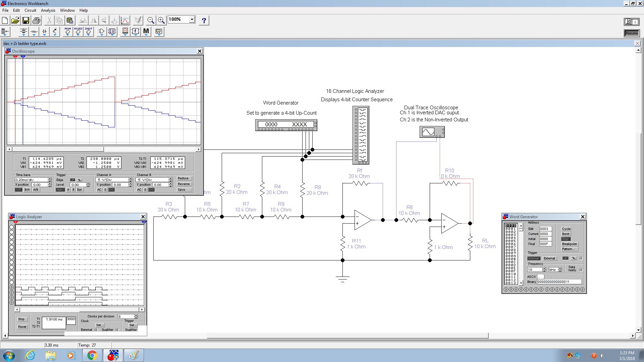Screen dimensions: 644x362
Task: Open a circuit file from disk
Action: (15, 20)
